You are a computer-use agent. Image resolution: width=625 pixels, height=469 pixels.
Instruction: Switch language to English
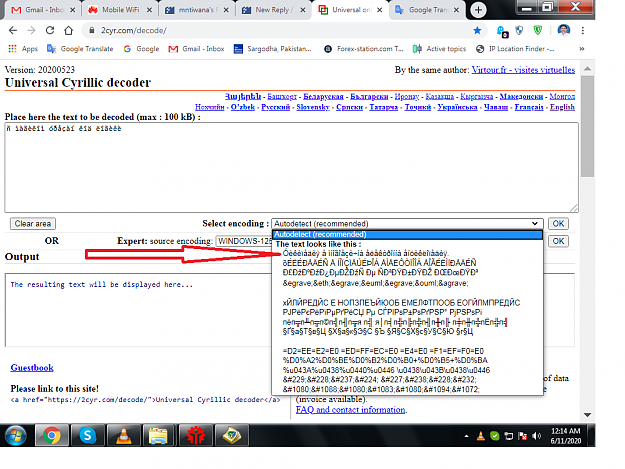(562, 107)
